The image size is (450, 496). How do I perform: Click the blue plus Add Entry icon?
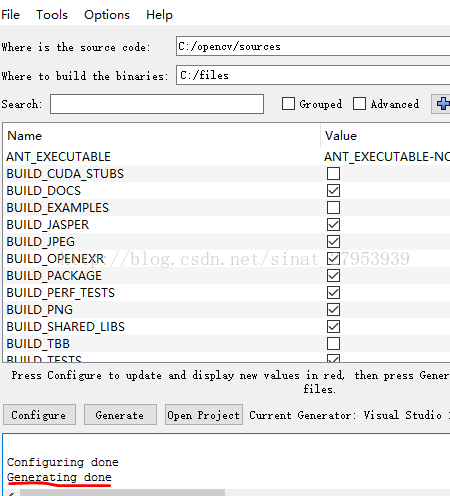(443, 104)
